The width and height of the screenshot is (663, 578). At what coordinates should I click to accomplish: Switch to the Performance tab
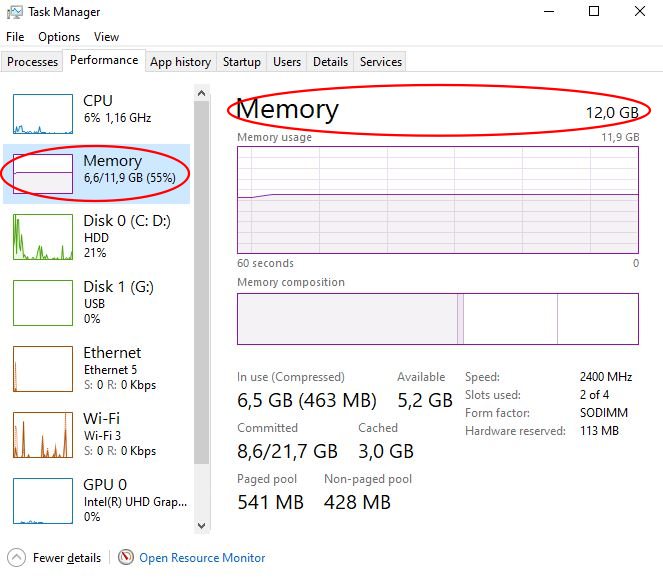(x=104, y=60)
